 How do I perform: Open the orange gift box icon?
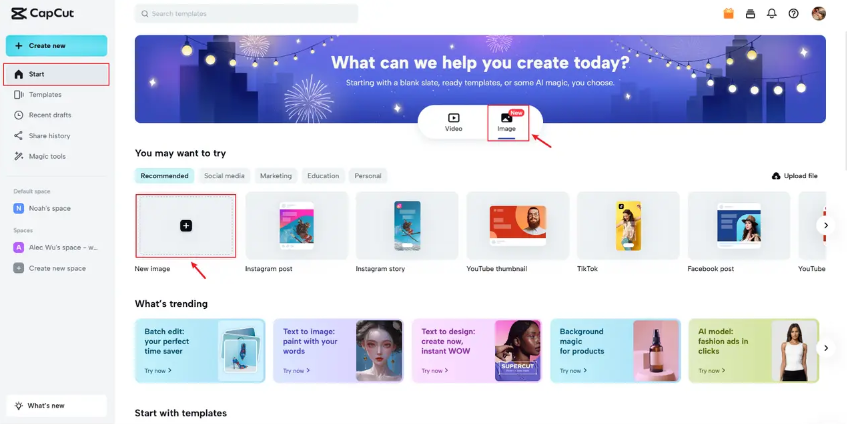point(729,14)
